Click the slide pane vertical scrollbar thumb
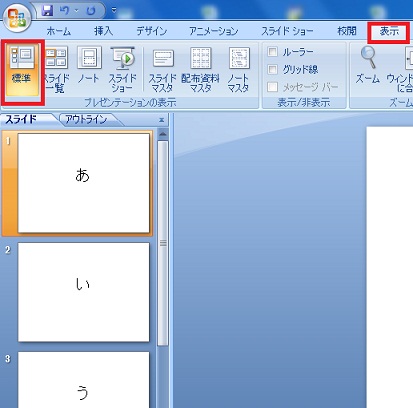Image resolution: width=413 pixels, height=408 pixels. coord(163,243)
